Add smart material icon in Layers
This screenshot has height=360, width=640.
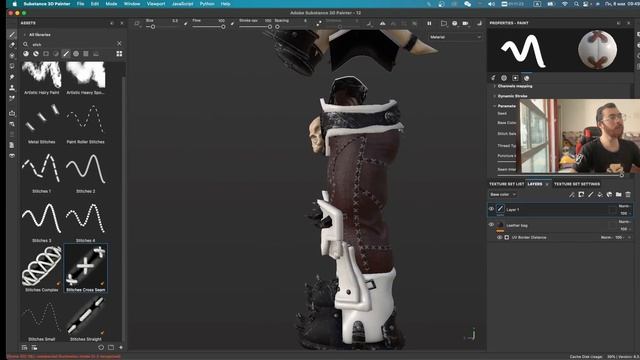point(609,195)
